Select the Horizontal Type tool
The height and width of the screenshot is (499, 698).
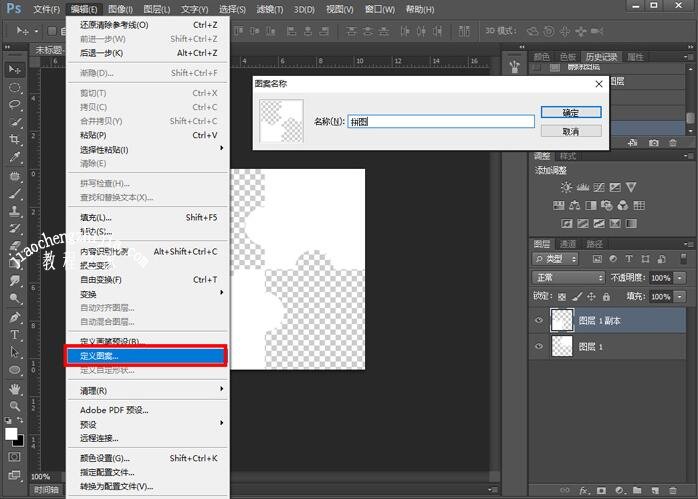(x=15, y=334)
